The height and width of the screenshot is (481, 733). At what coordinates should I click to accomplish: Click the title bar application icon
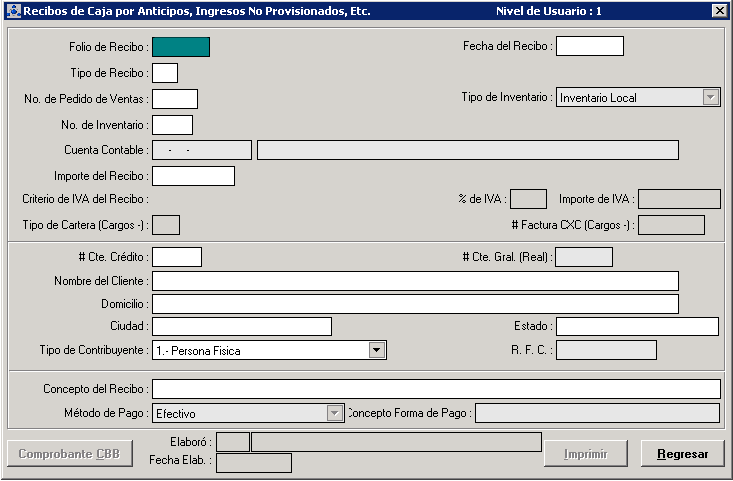pyautogui.click(x=11, y=10)
